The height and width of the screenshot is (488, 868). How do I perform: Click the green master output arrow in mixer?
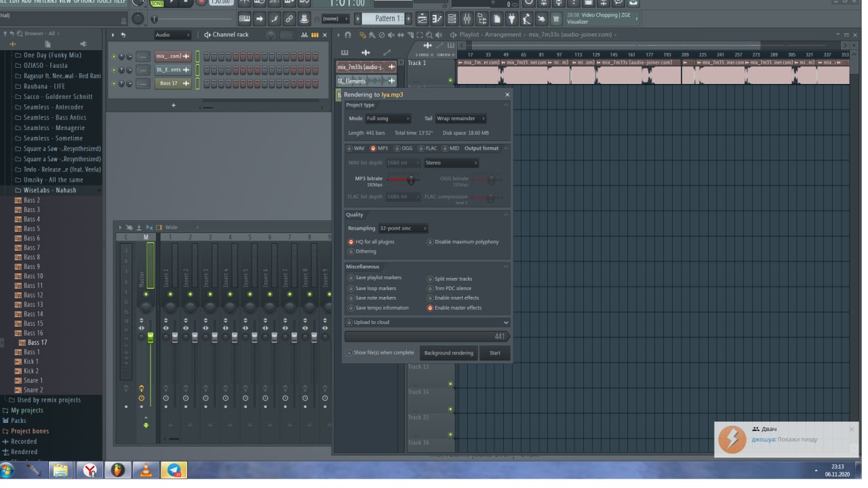click(146, 425)
